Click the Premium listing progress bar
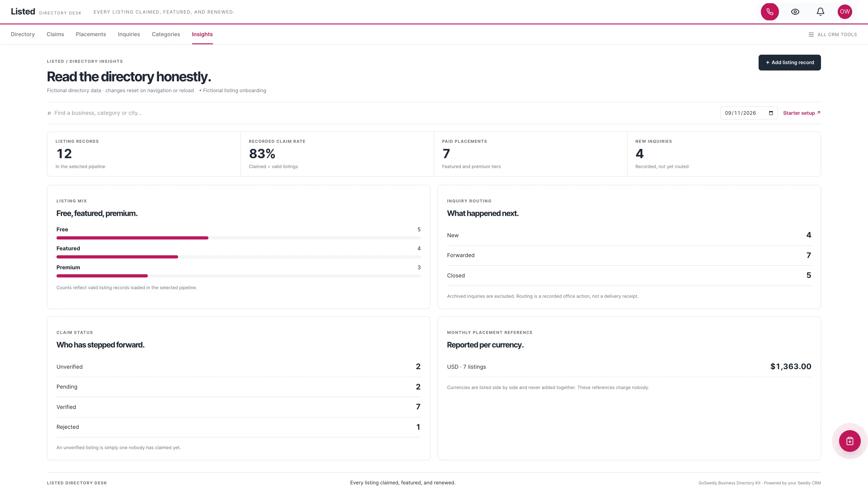This screenshot has height=488, width=868. pyautogui.click(x=238, y=276)
